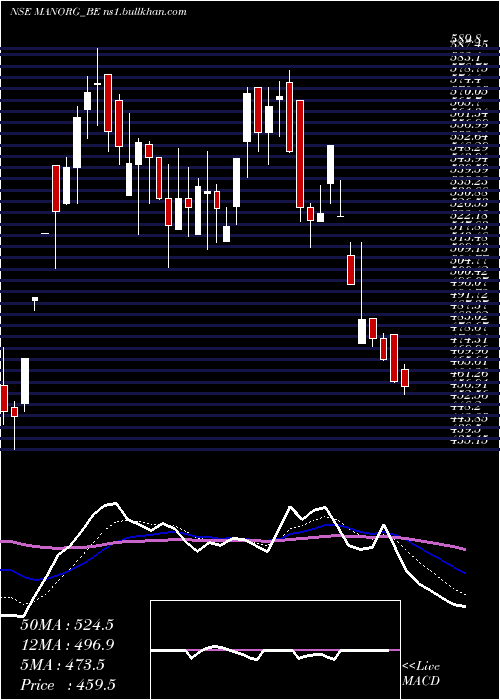Click the NSE MANORG_BE ns1.bullkhan.com chart title

pos(98,12)
